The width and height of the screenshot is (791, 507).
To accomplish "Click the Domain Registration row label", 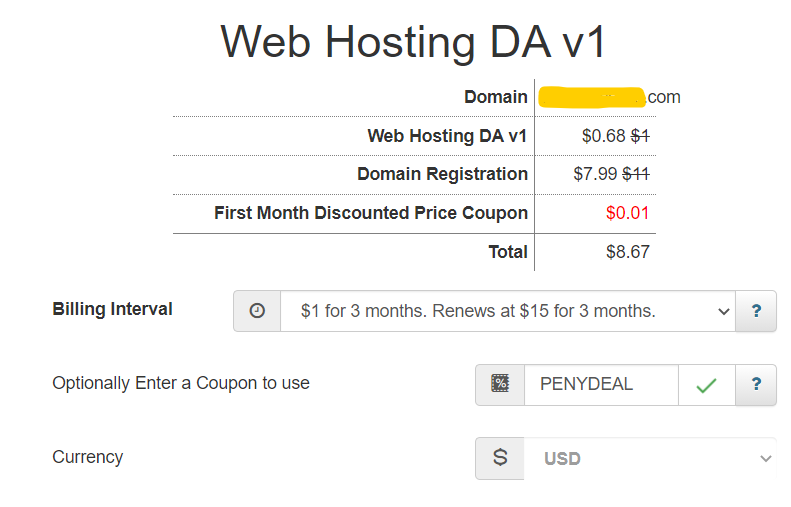I will [x=442, y=174].
